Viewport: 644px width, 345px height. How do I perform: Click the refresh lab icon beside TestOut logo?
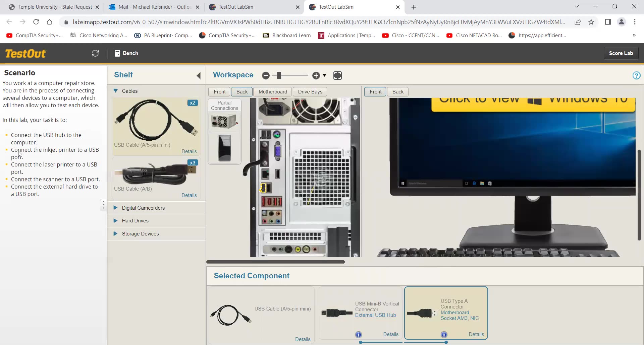pos(95,53)
